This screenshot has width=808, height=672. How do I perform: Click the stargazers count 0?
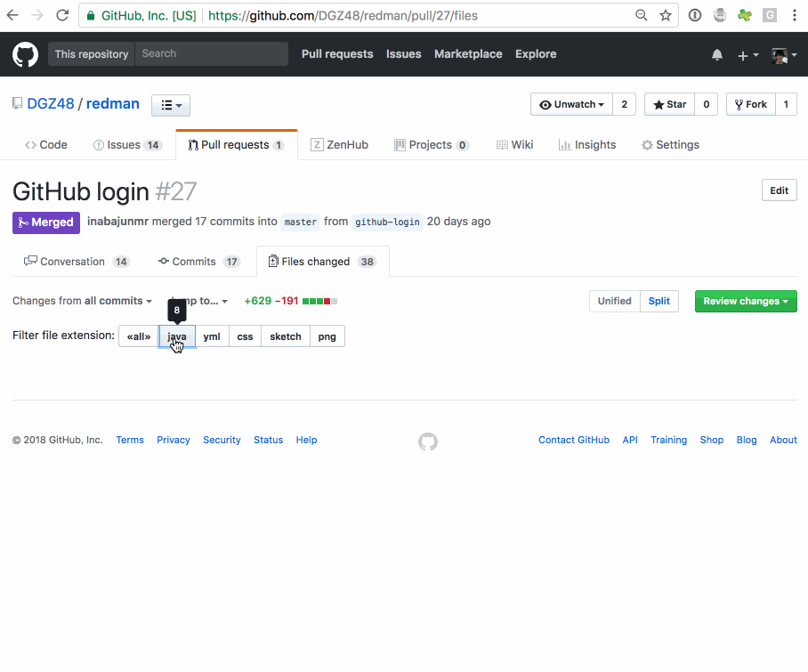tap(706, 105)
